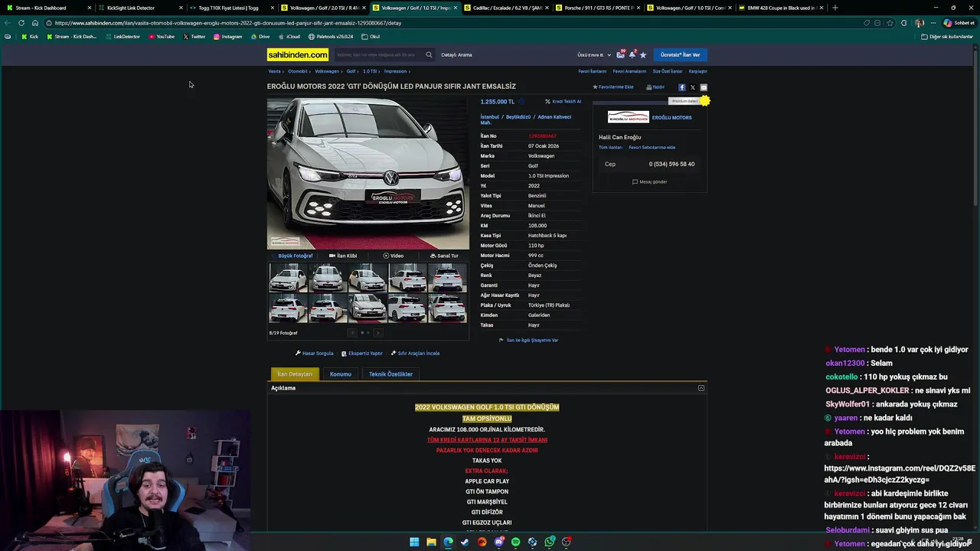Open Büyük Fotoğraf view
Image resolution: width=980 pixels, height=551 pixels.
(x=293, y=256)
